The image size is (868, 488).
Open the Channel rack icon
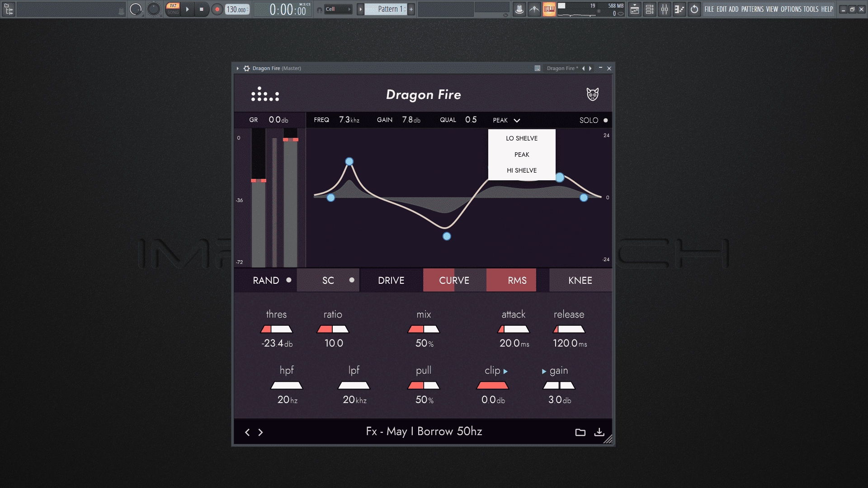(650, 9)
